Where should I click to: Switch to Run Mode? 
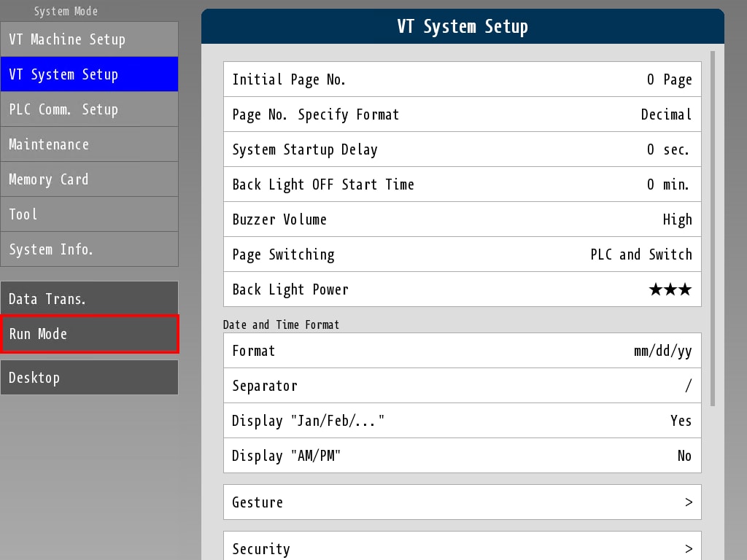point(89,334)
